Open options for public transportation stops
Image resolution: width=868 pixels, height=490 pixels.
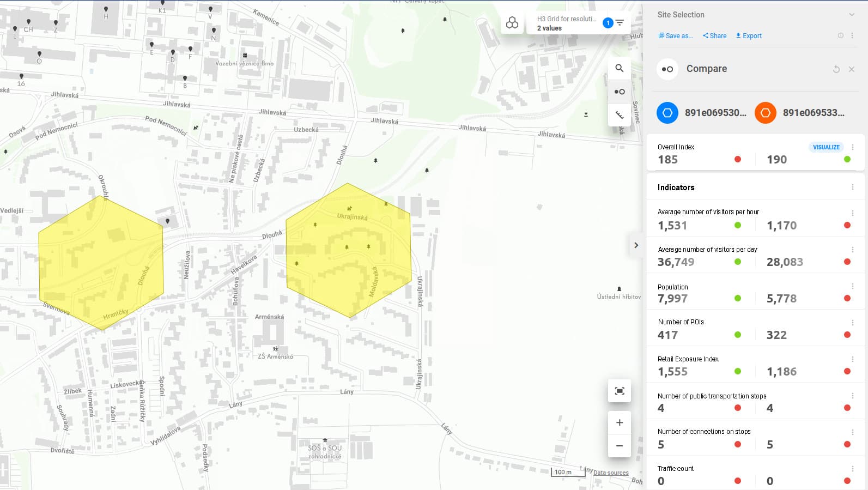(853, 396)
